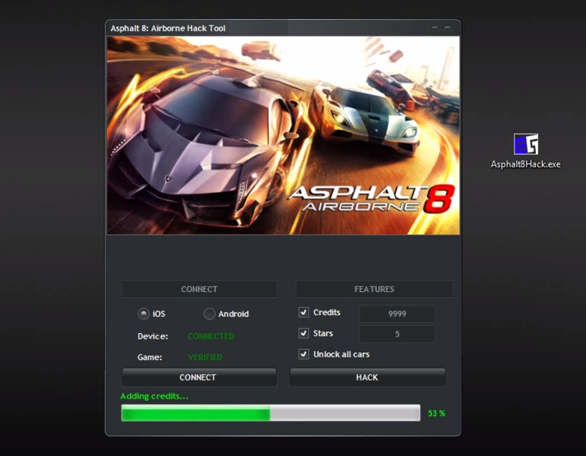
Task: Click the Stars amount field showing 5
Action: [x=397, y=334]
